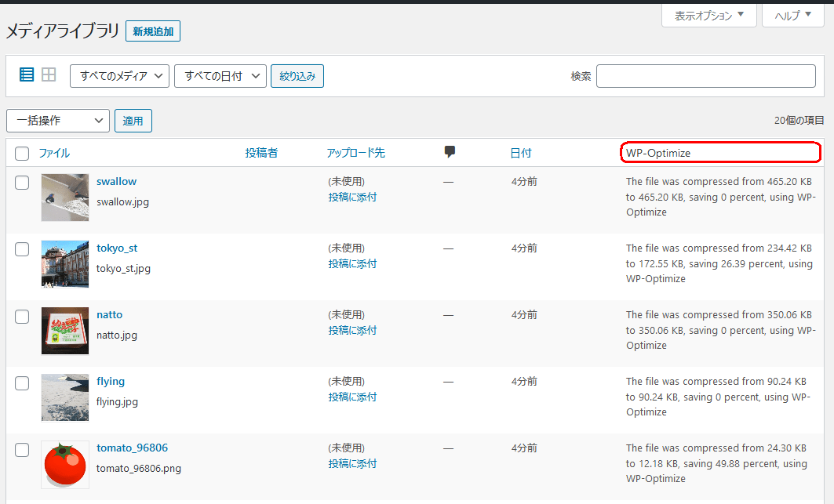
Task: Click (未使用) text in swallow row
Action: [x=346, y=182]
